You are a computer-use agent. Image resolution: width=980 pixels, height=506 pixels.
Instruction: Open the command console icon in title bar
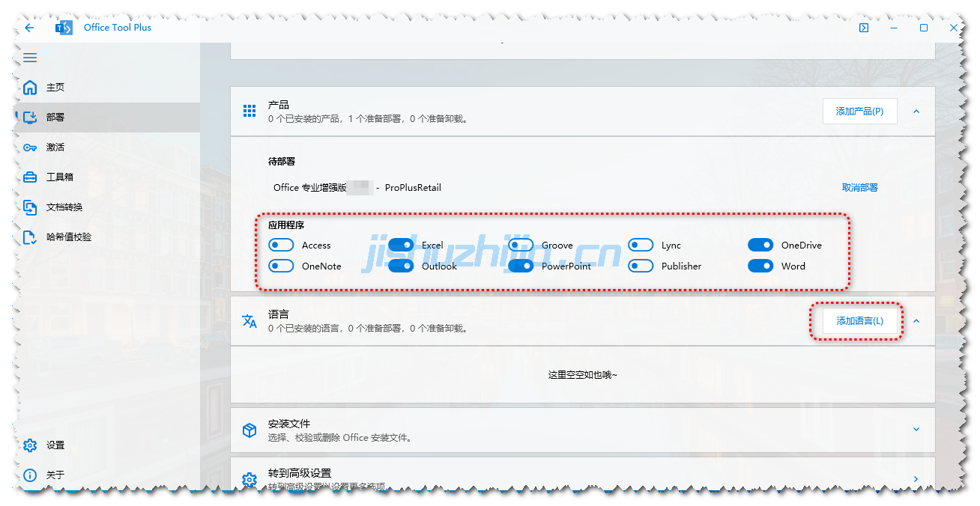pos(864,28)
